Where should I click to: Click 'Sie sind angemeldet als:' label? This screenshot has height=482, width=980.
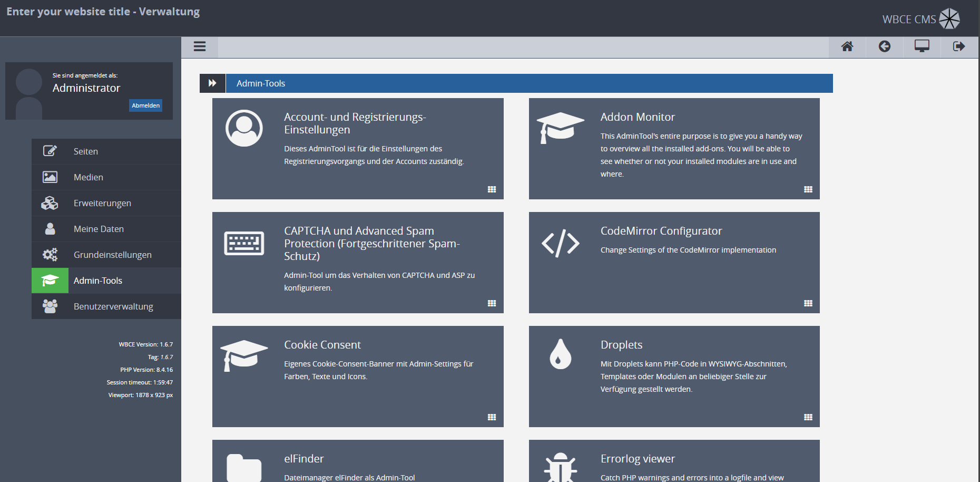pos(85,75)
